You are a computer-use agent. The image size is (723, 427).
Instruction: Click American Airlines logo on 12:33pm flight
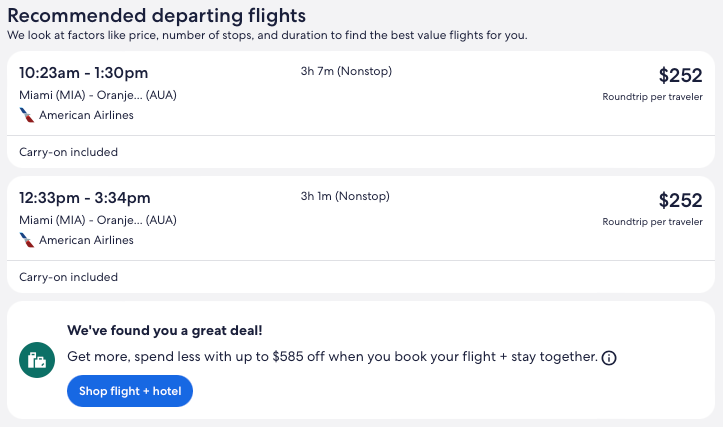point(27,240)
